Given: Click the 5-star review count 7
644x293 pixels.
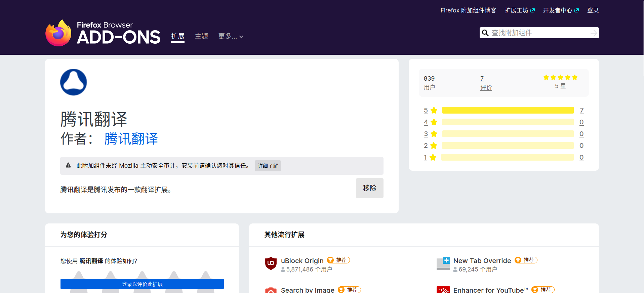Looking at the screenshot, I should point(582,110).
